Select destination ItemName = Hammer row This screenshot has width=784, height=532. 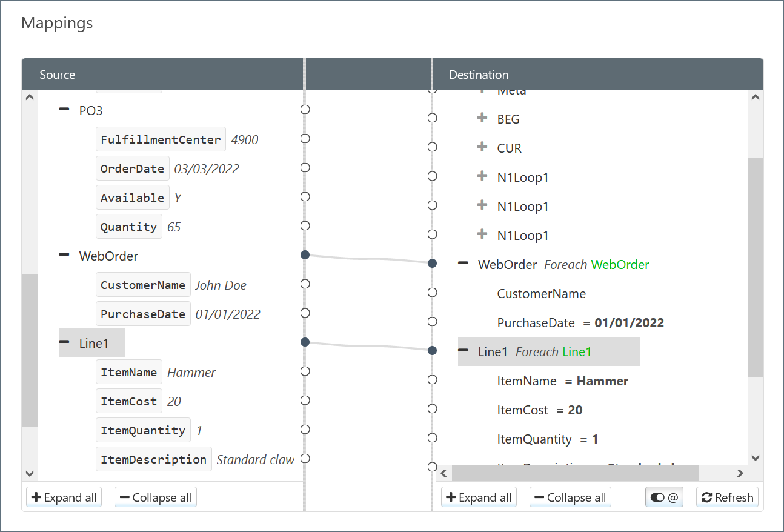[x=563, y=381]
